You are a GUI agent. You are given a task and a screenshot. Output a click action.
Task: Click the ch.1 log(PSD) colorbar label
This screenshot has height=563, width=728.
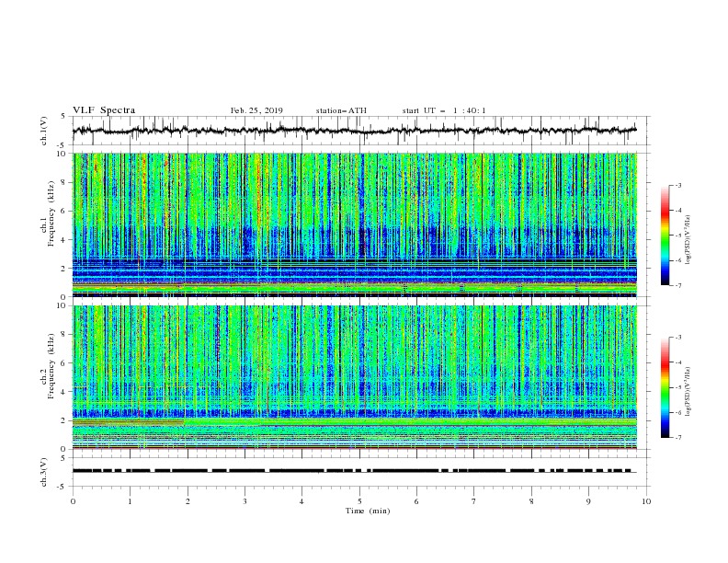pos(688,240)
